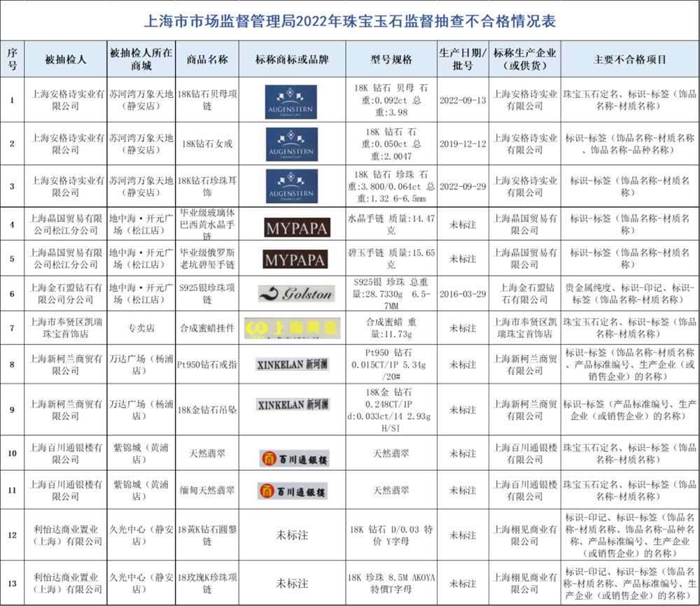This screenshot has height=606, width=700.
Task: Click the row 4 mall cell 地中海·开元广场（松江店）
Action: pos(141,225)
